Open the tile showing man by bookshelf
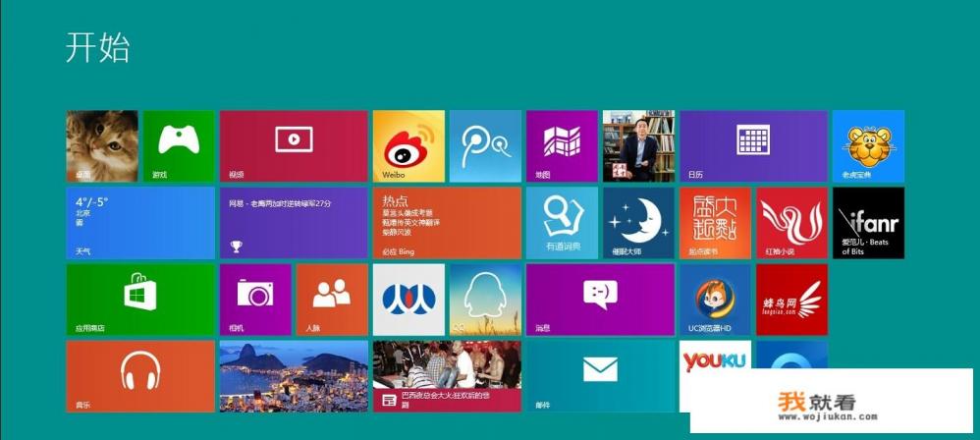 (x=638, y=146)
